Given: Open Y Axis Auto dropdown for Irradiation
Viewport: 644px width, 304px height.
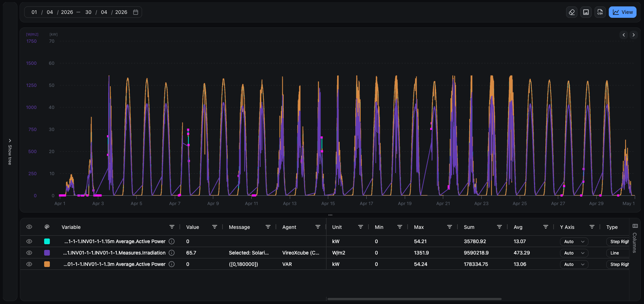Looking at the screenshot, I should [x=574, y=253].
